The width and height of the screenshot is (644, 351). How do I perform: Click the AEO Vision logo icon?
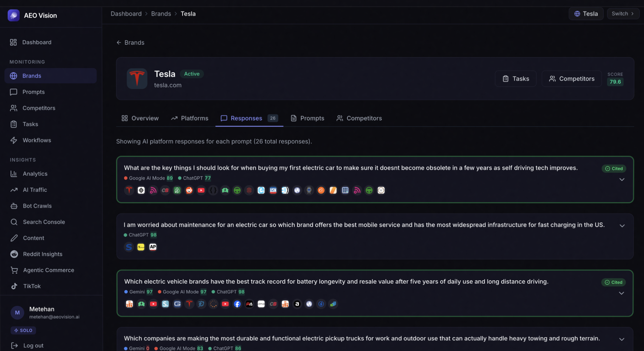(x=13, y=15)
